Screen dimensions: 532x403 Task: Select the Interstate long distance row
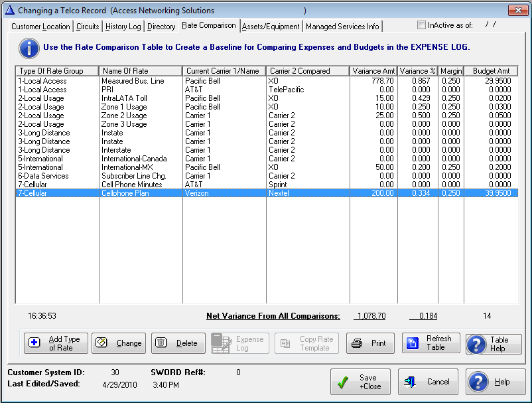[267, 150]
